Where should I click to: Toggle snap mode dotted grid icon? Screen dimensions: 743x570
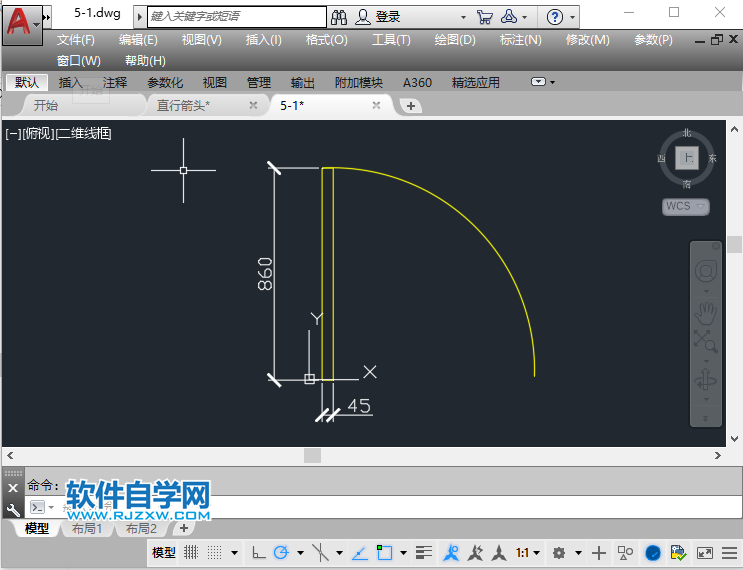click(215, 552)
